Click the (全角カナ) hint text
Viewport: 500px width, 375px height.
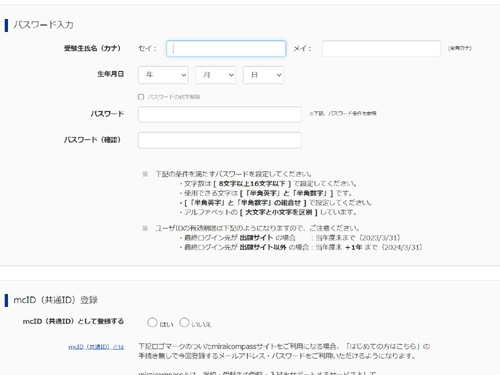coord(460,48)
